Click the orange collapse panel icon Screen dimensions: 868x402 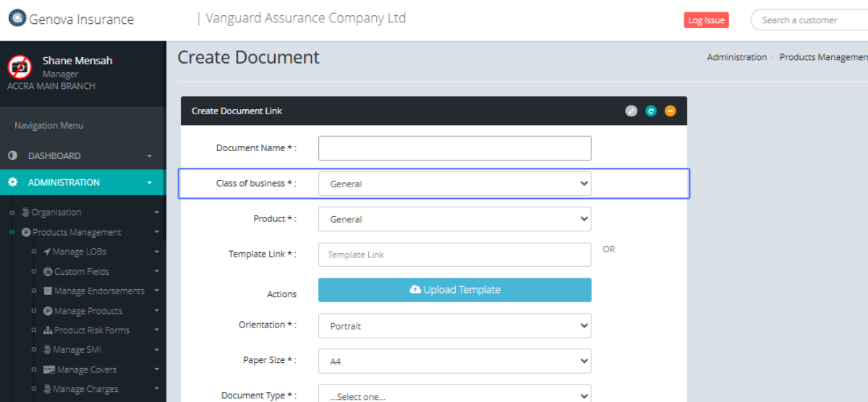(671, 111)
